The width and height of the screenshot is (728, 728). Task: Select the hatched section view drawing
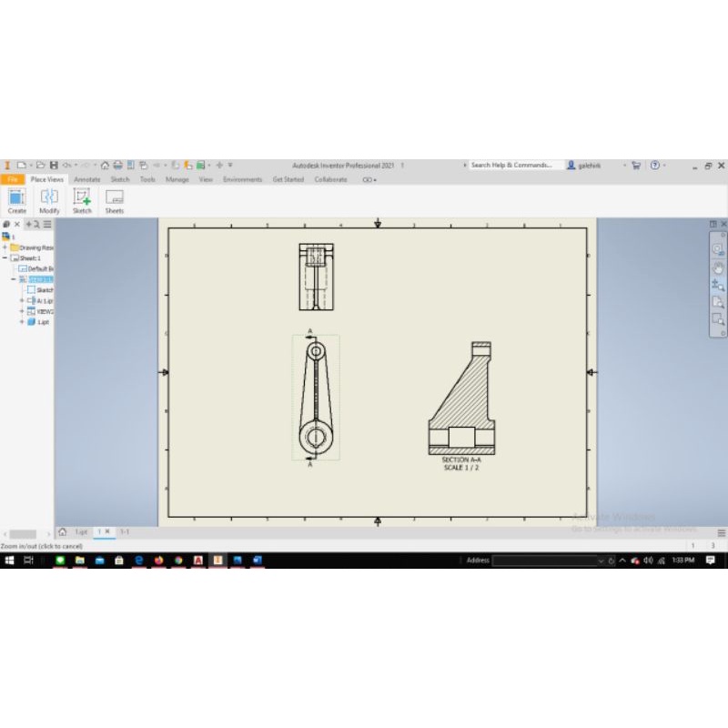[461, 399]
